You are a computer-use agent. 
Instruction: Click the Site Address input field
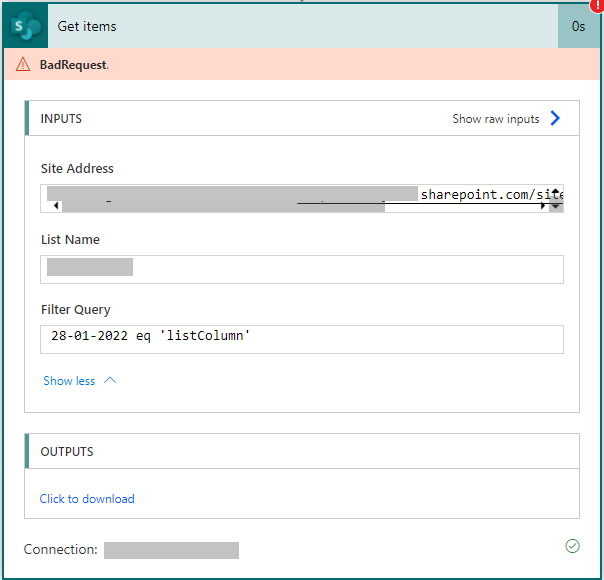[302, 198]
